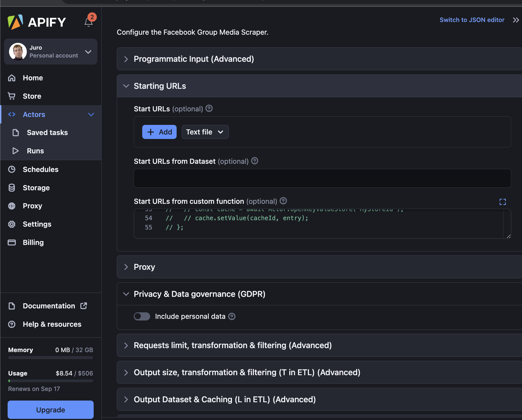Viewport: 522px width, 420px height.
Task: Click the Saved tasks file icon
Action: pos(16,132)
